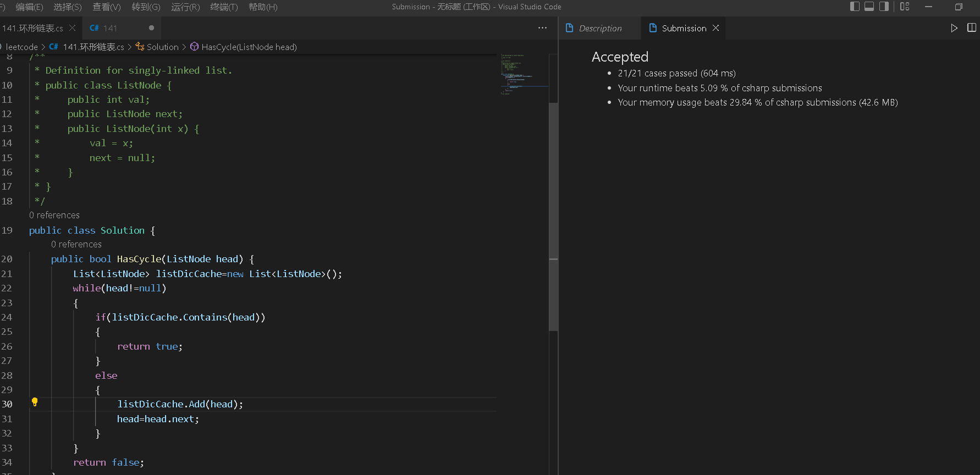
Task: Open the lightbulb quick fix on line 30
Action: pyautogui.click(x=35, y=402)
